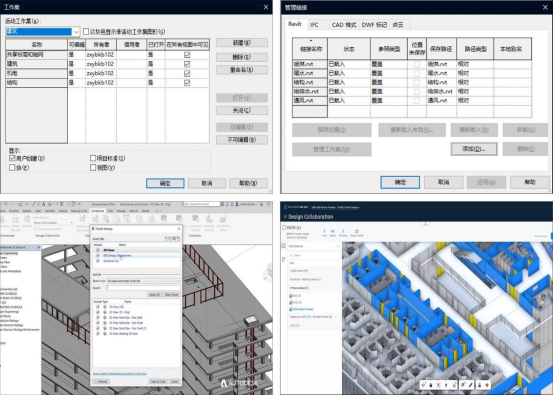Screen dimensions: 554x395
Task: Click the 重命名(R) button in 工作集
Action: [242, 70]
